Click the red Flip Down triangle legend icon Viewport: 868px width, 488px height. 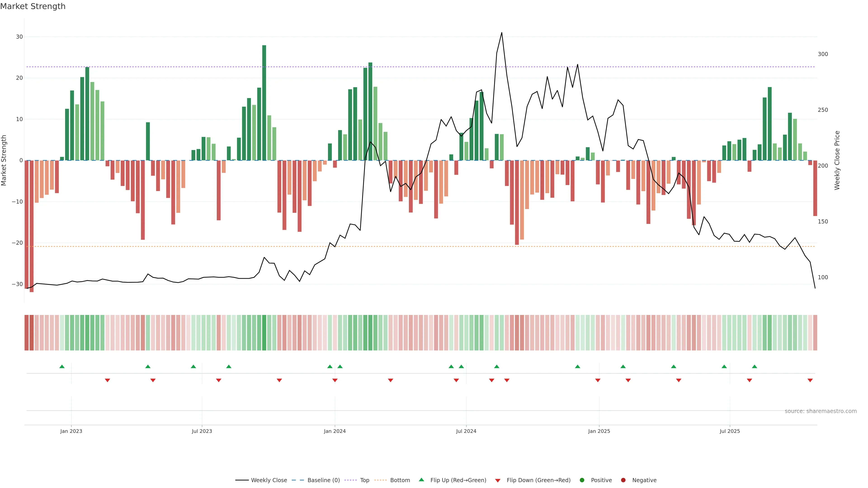point(498,481)
